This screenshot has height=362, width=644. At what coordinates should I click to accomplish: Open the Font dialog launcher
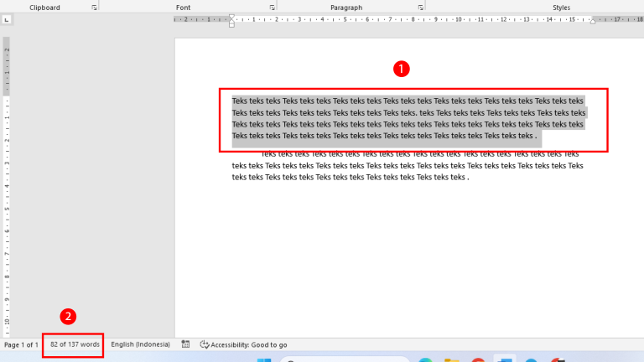click(272, 8)
